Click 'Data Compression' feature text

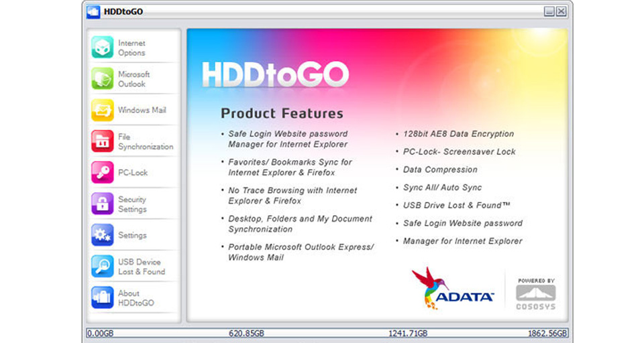(440, 169)
